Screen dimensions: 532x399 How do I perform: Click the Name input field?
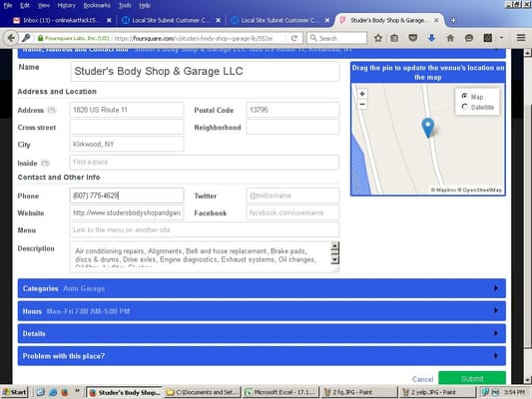pyautogui.click(x=205, y=71)
